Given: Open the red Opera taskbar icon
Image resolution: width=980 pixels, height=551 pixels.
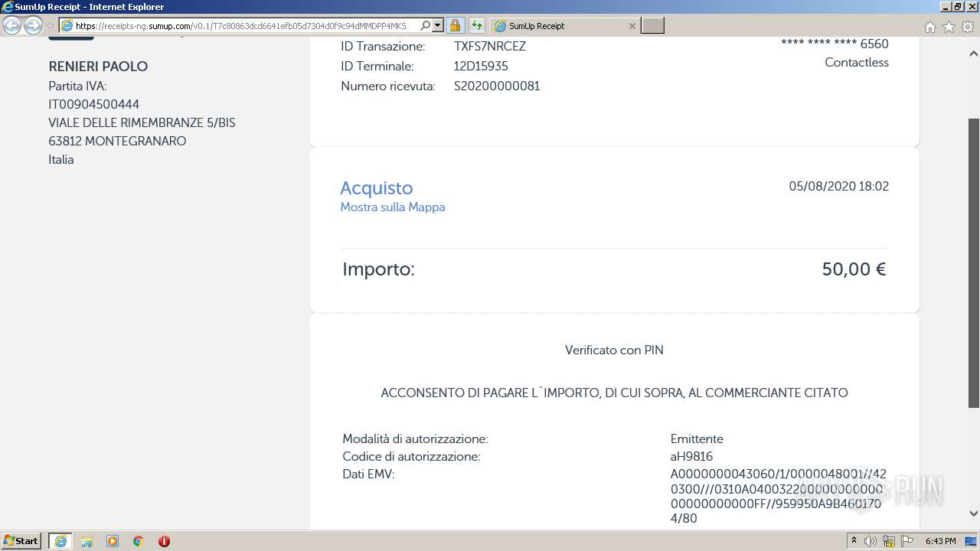Looking at the screenshot, I should click(x=164, y=541).
